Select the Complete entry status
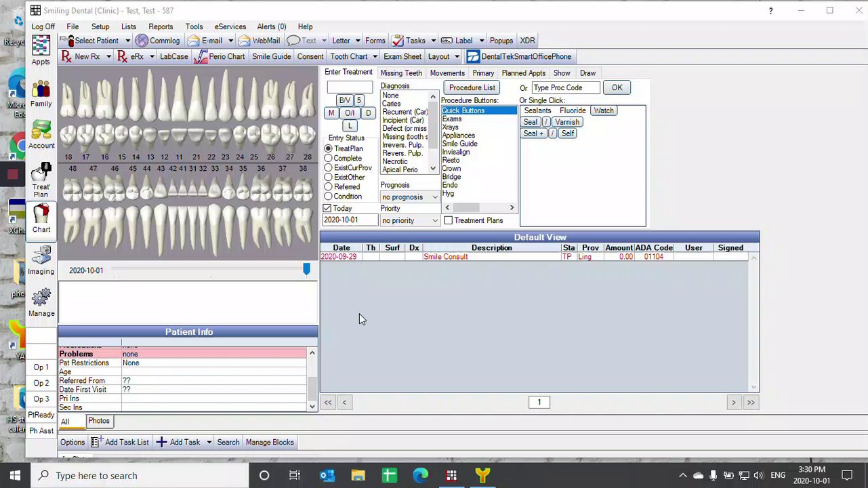The width and height of the screenshot is (868, 488). [x=329, y=158]
